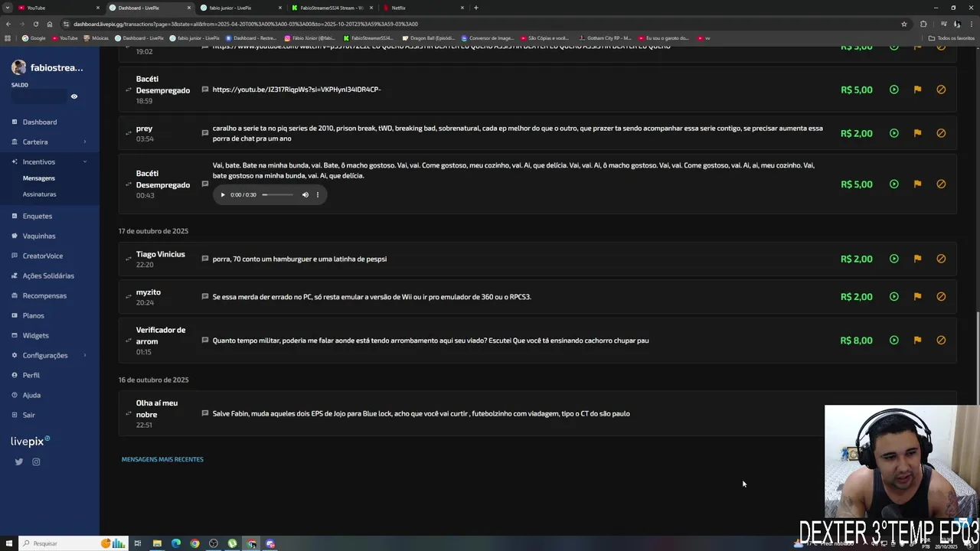The image size is (980, 551).
Task: Load Mensagens Mais Recentes link
Action: pos(162,459)
